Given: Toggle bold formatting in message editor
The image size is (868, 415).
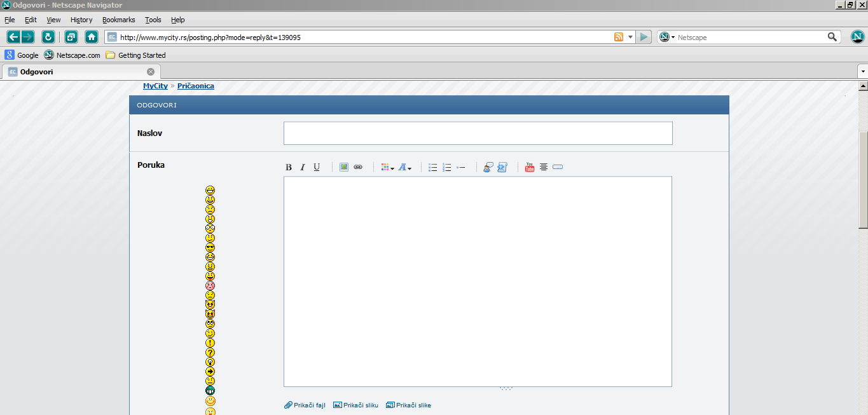Looking at the screenshot, I should 289,167.
